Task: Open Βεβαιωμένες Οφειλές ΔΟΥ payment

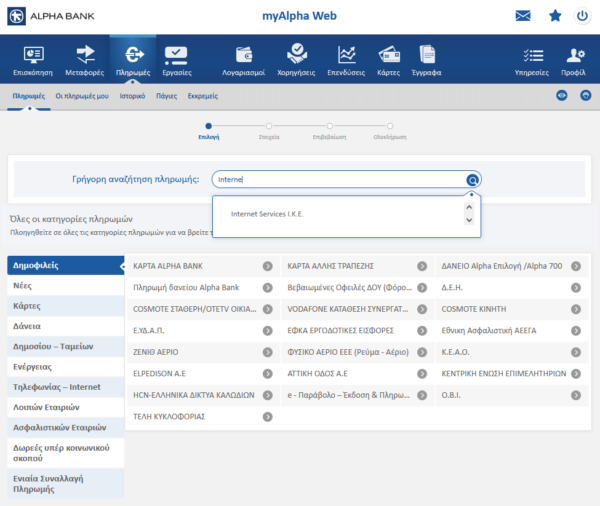Action: click(357, 287)
